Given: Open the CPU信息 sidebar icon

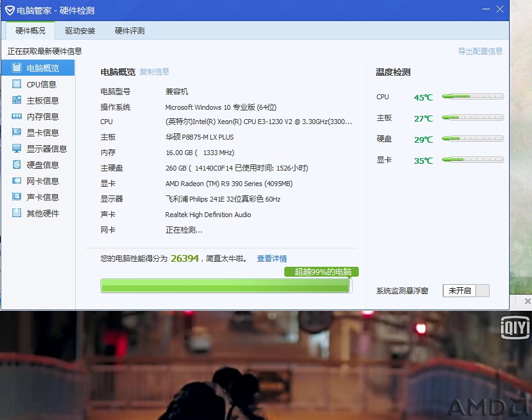Looking at the screenshot, I should point(17,84).
